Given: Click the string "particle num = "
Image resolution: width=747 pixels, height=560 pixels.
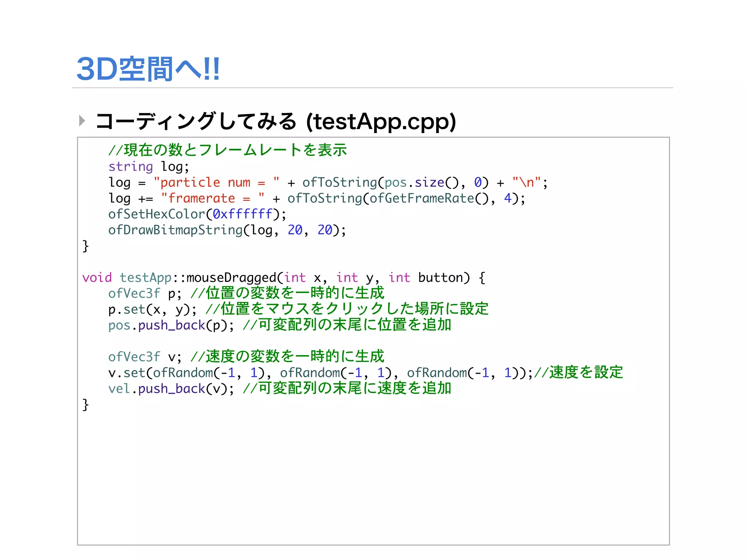Looking at the screenshot, I should click(217, 182).
